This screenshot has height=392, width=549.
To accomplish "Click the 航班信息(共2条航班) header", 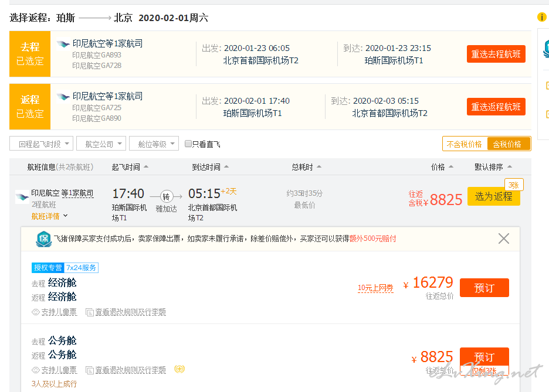I will [60, 167].
